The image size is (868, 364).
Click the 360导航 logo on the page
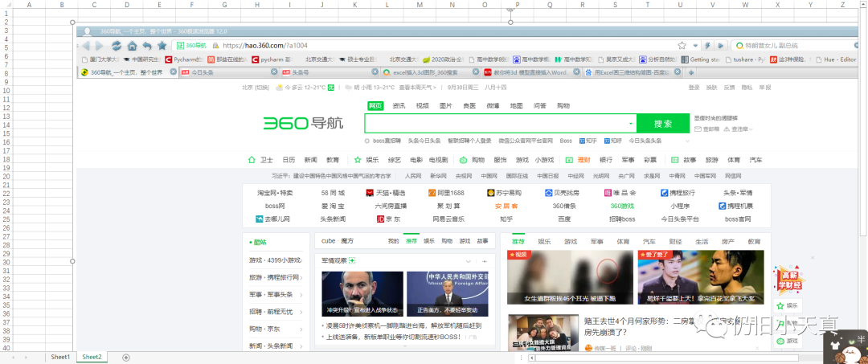pos(303,123)
